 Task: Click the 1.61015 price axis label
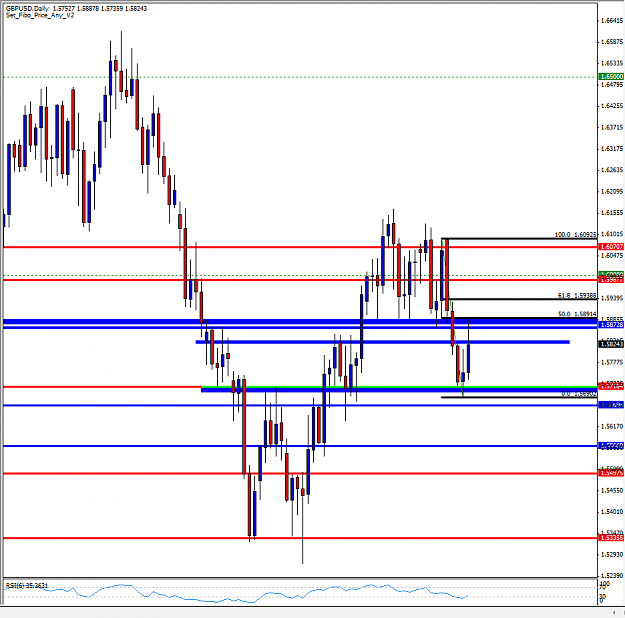point(612,234)
